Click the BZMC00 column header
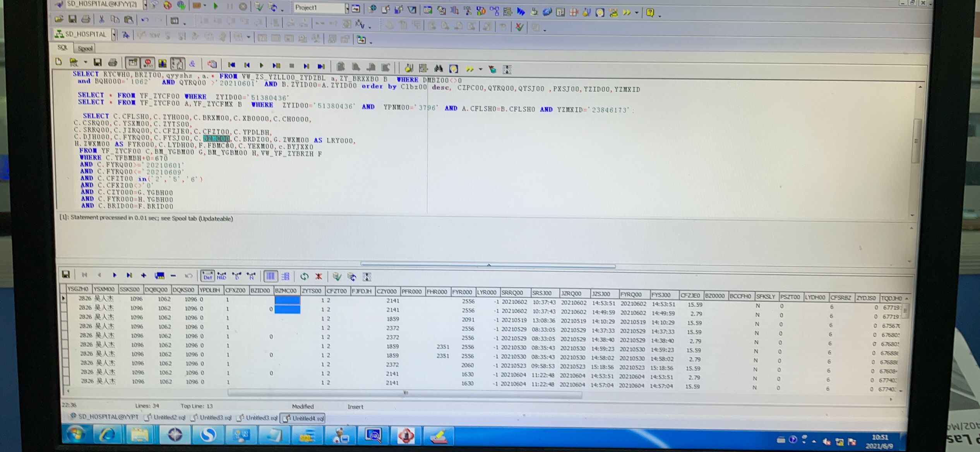 tap(286, 291)
